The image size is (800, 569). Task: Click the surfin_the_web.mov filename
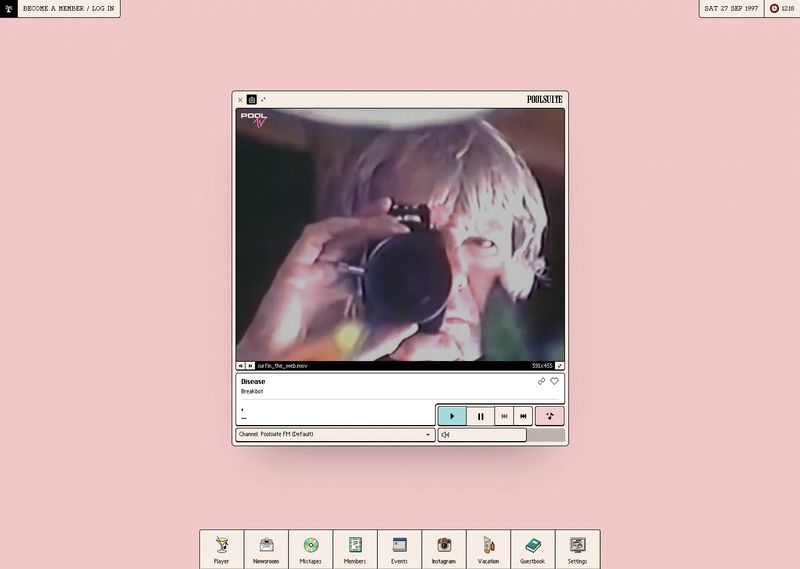pyautogui.click(x=282, y=366)
